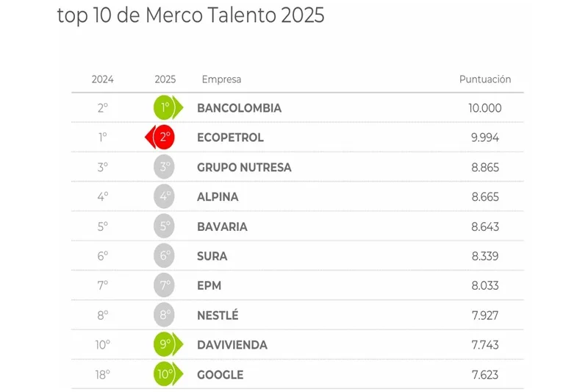This screenshot has width=588, height=392.
Task: Click the green 1º badge beside Bancolombia
Action: coord(165,107)
